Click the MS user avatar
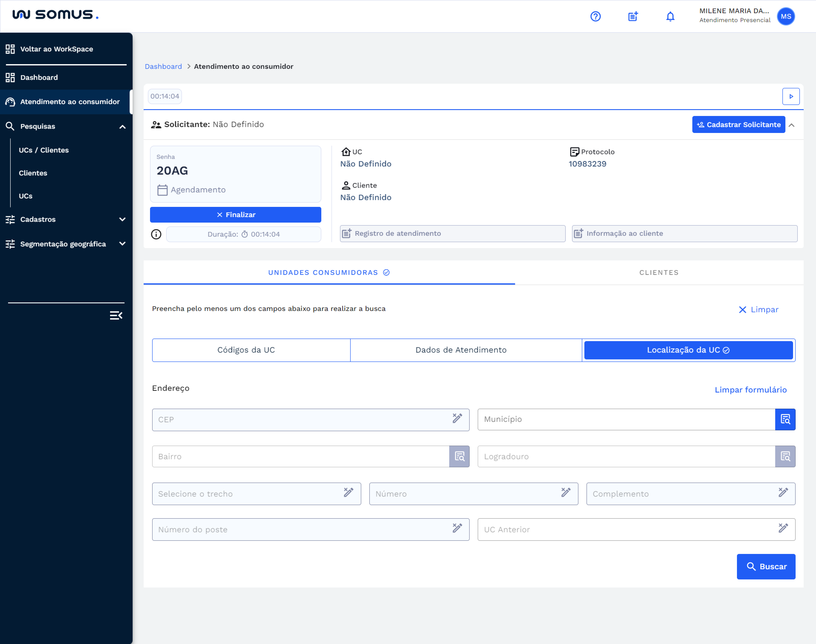The image size is (816, 644). [786, 16]
